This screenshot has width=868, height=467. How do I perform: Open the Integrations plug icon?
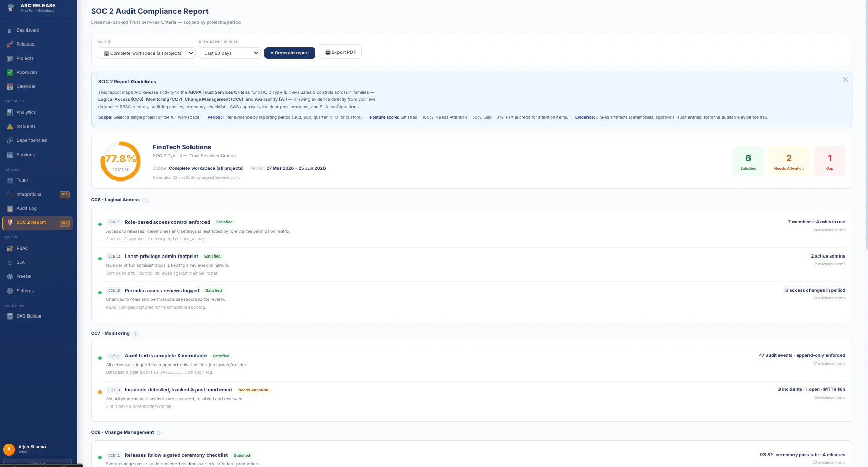(10, 194)
